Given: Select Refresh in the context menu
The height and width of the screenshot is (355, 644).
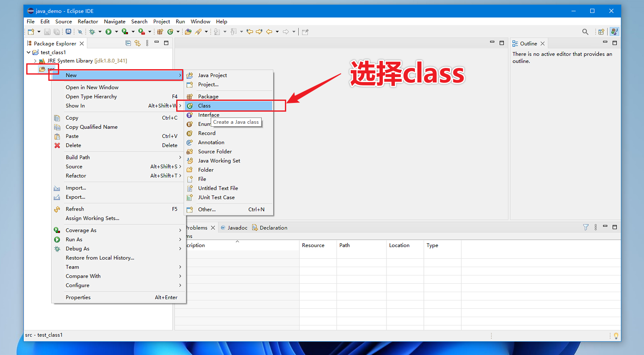Looking at the screenshot, I should pyautogui.click(x=118, y=209).
